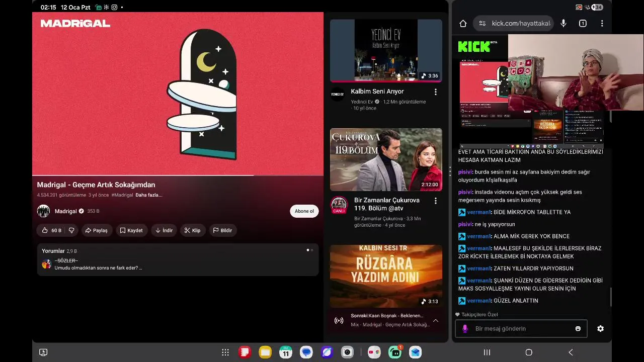This screenshot has width=644, height=362.
Task: Expand description via Daha fazla
Action: pyautogui.click(x=149, y=195)
